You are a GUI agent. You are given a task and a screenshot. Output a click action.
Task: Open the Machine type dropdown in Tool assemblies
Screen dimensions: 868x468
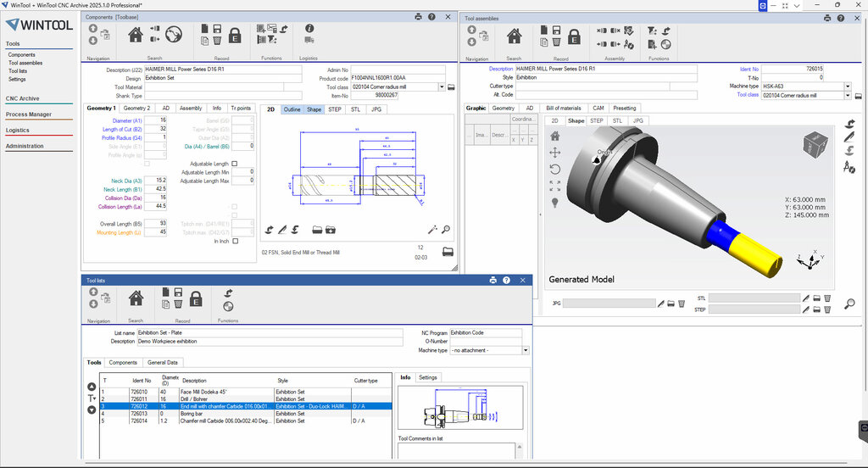point(847,86)
